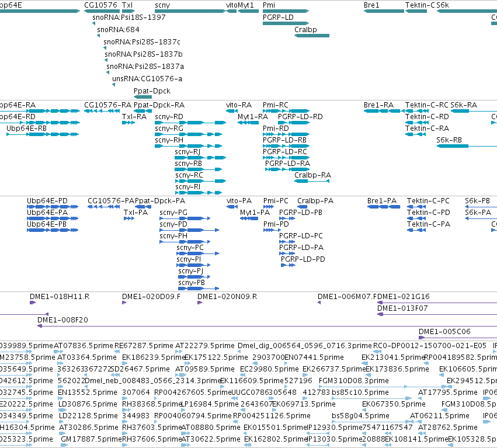Select the Tektin-C-PD protein label
This screenshot has height=448, width=497.
tap(429, 213)
